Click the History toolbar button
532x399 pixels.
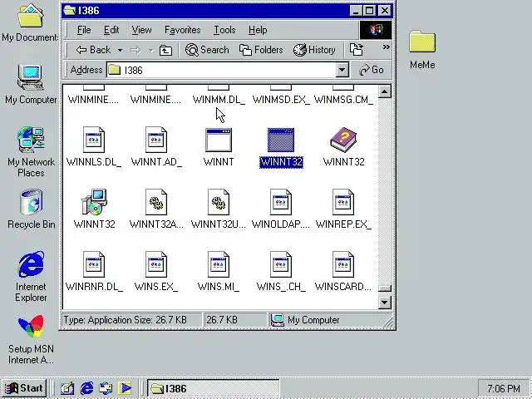[x=314, y=50]
